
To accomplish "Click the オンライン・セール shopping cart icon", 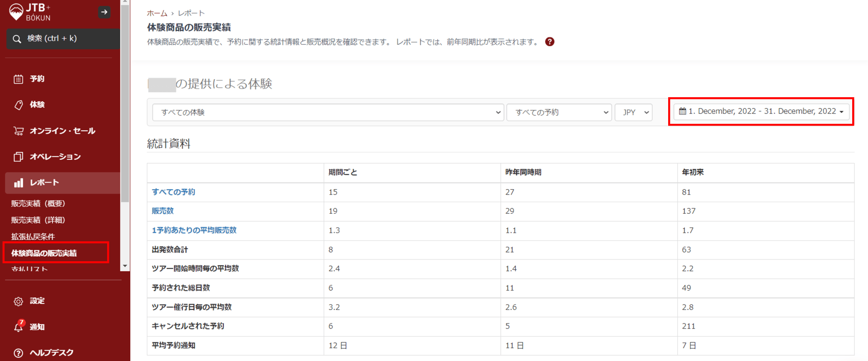I will 18,131.
